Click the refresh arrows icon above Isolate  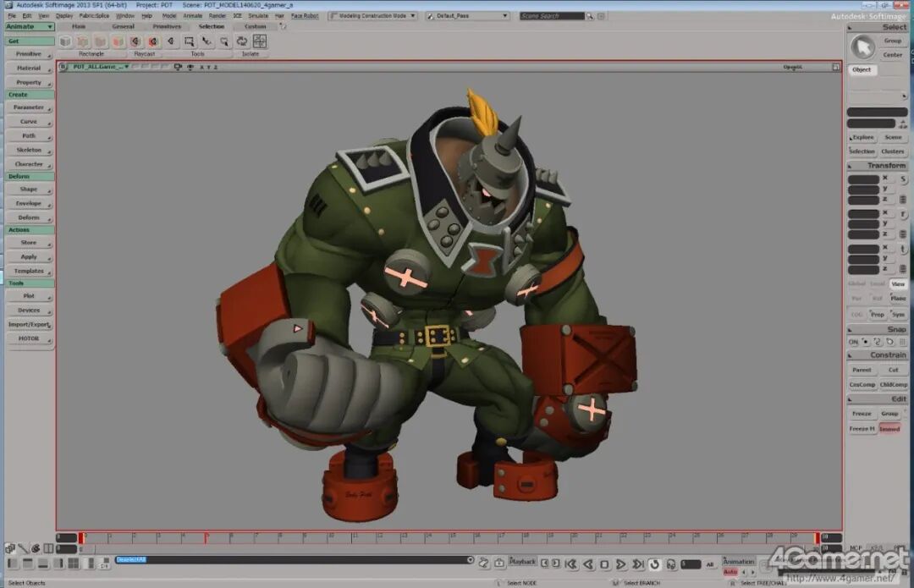(241, 41)
